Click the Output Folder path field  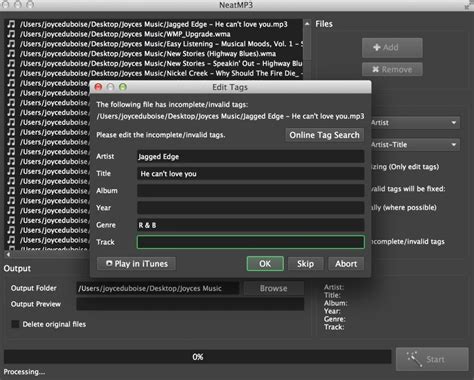click(x=158, y=288)
